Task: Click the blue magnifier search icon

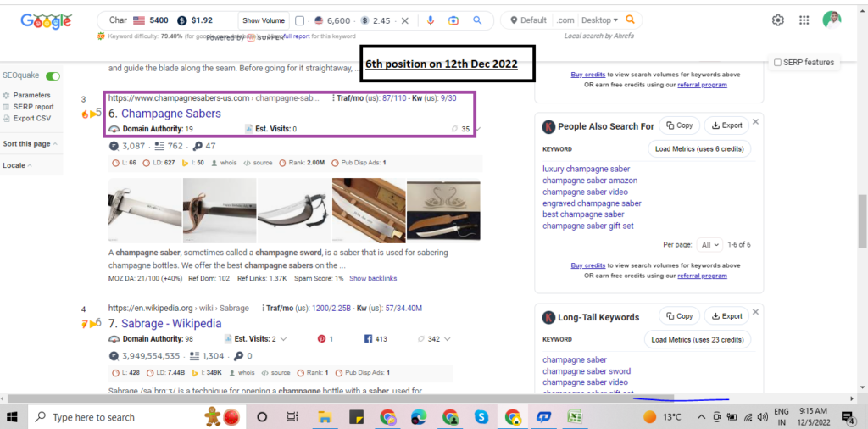Action: tap(477, 21)
